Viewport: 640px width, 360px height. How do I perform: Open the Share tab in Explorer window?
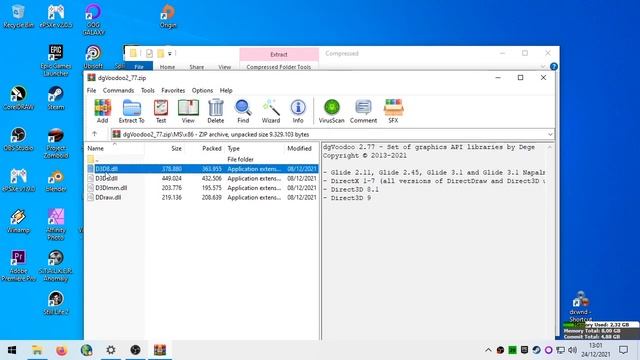point(196,67)
